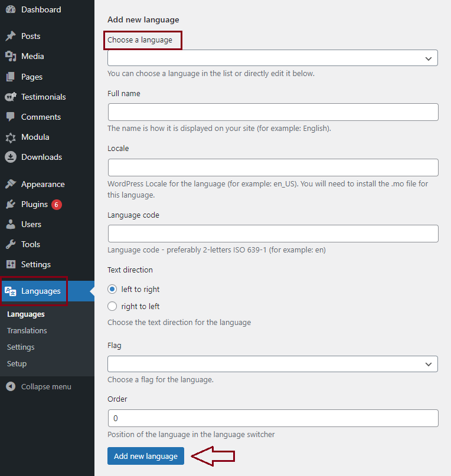Click the Posts pushpin icon
This screenshot has height=476, width=451.
tap(11, 36)
